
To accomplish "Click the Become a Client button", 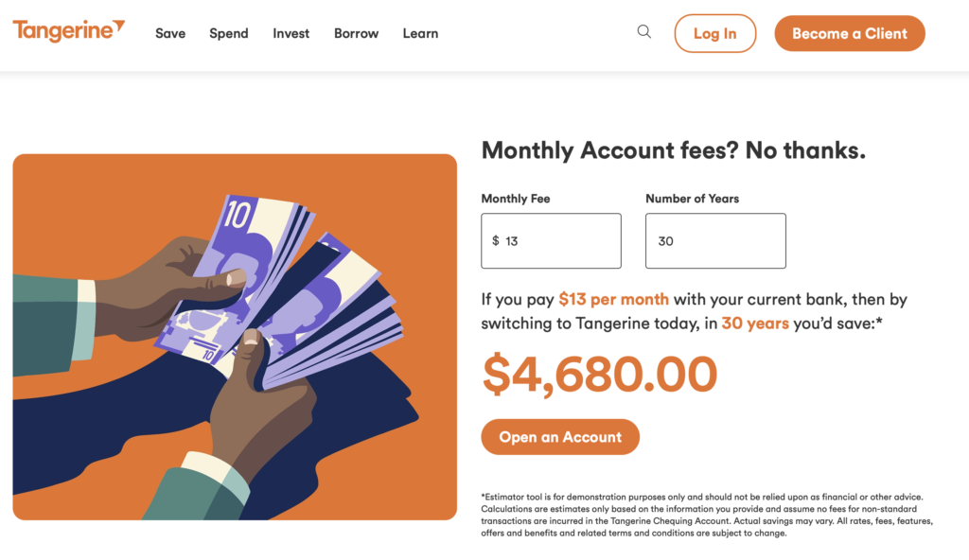I will (849, 33).
